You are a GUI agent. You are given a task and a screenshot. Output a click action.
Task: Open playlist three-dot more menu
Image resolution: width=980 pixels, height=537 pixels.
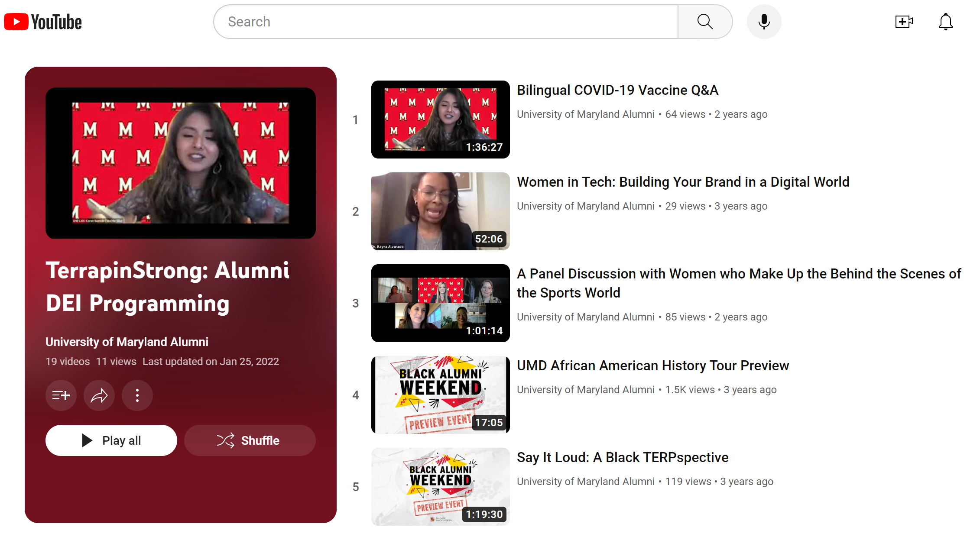pyautogui.click(x=137, y=395)
